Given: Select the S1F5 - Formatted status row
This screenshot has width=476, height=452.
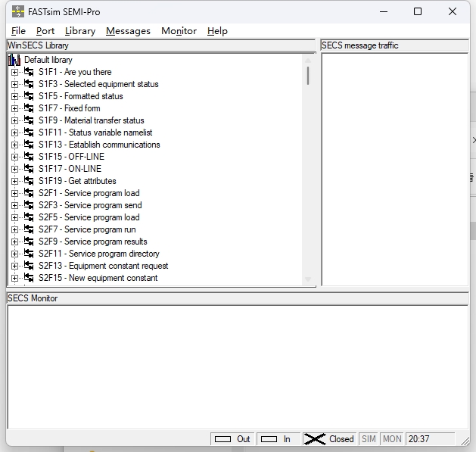Looking at the screenshot, I should click(x=81, y=96).
